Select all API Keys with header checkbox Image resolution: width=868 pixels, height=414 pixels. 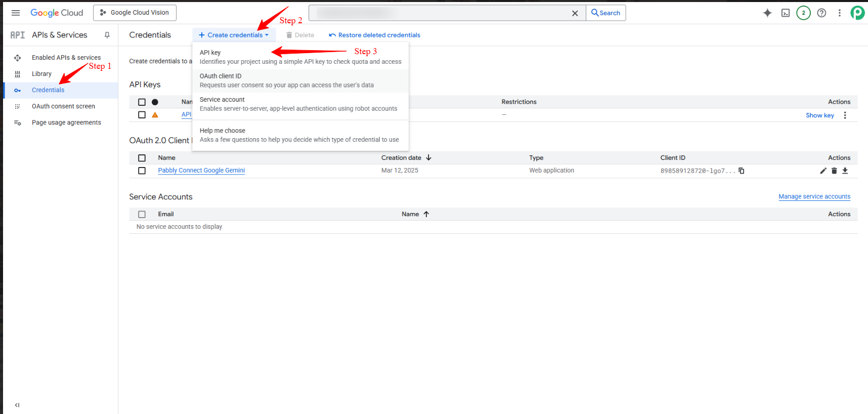click(142, 102)
